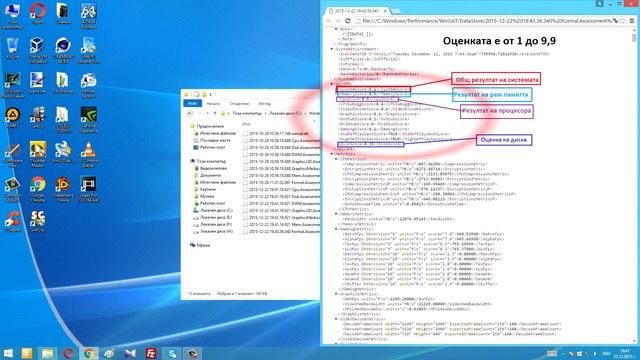Open the AIMP desktop shortcut
This screenshot has height=360, width=640.
click(12, 118)
